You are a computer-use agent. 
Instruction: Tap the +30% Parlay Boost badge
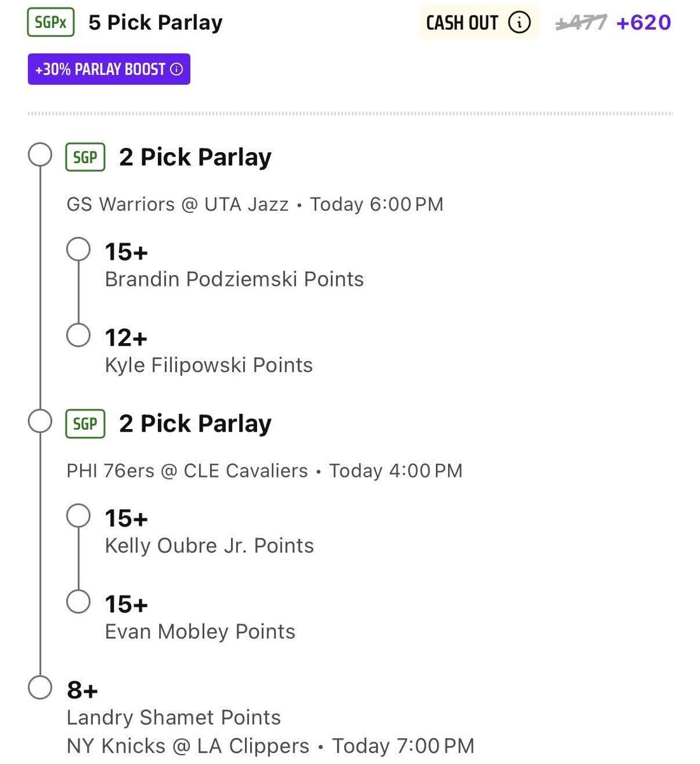(109, 69)
